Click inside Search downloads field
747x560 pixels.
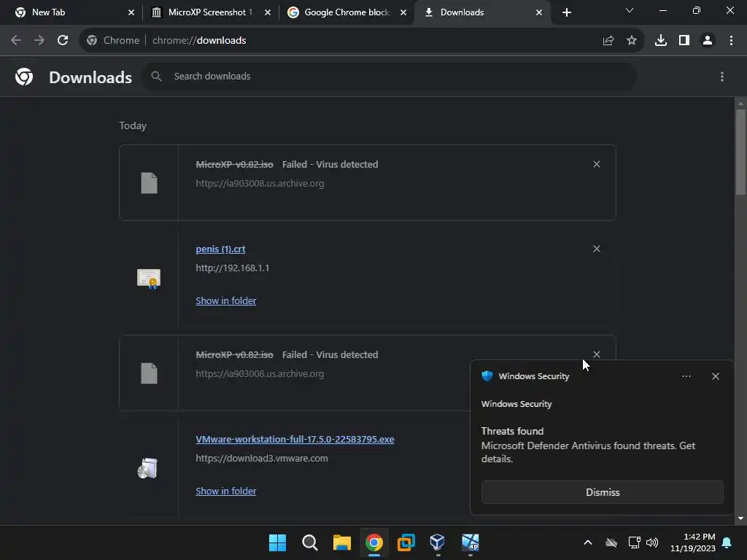pos(391,76)
